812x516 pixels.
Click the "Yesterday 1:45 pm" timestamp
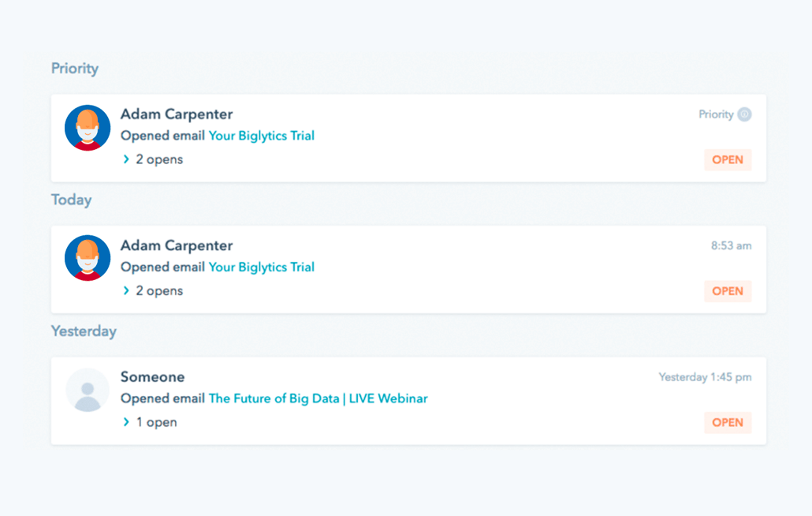705,377
